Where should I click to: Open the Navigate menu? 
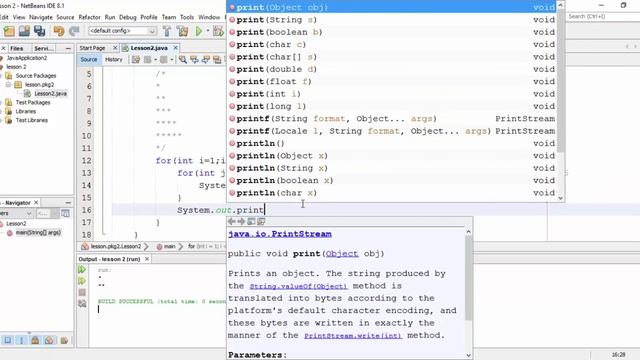[x=41, y=17]
